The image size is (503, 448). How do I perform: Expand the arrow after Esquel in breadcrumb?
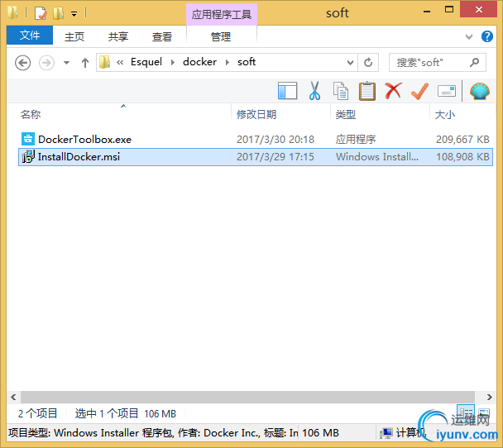click(x=173, y=62)
